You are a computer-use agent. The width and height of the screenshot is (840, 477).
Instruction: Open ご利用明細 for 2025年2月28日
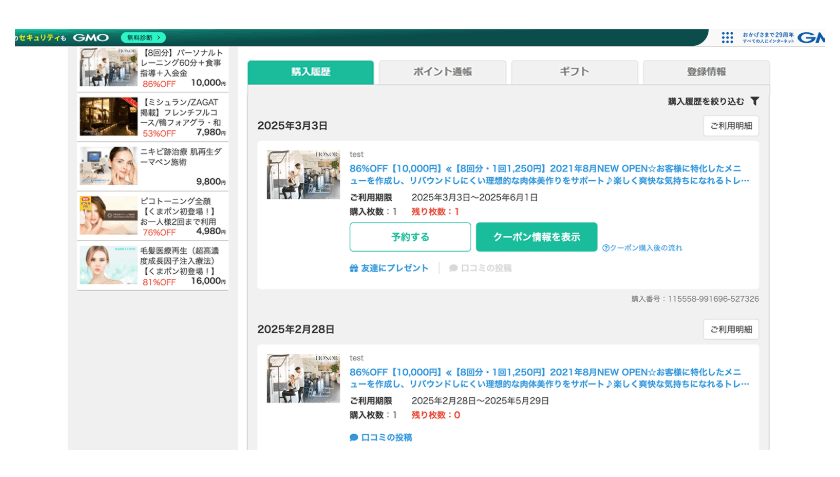coord(731,330)
